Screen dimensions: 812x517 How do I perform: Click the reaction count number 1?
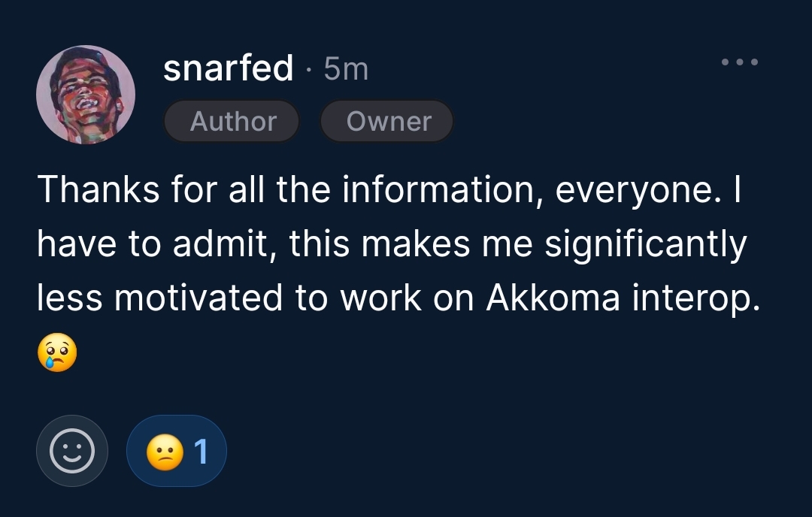point(201,451)
